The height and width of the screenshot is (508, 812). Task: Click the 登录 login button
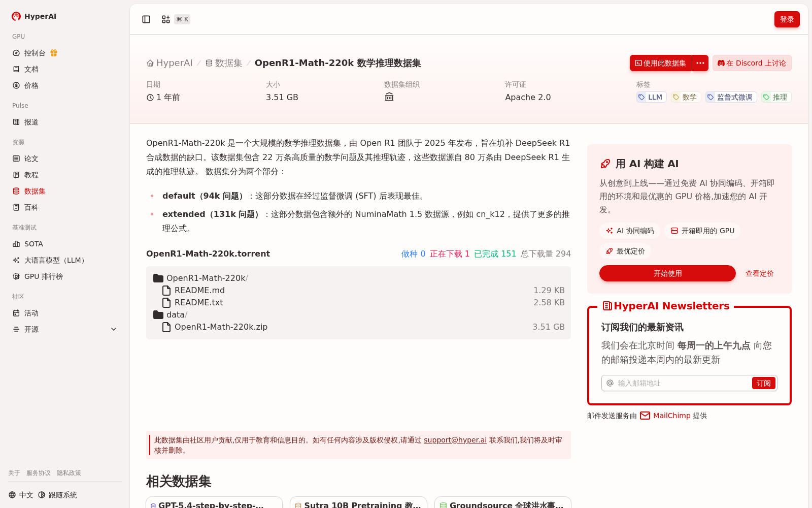[787, 19]
